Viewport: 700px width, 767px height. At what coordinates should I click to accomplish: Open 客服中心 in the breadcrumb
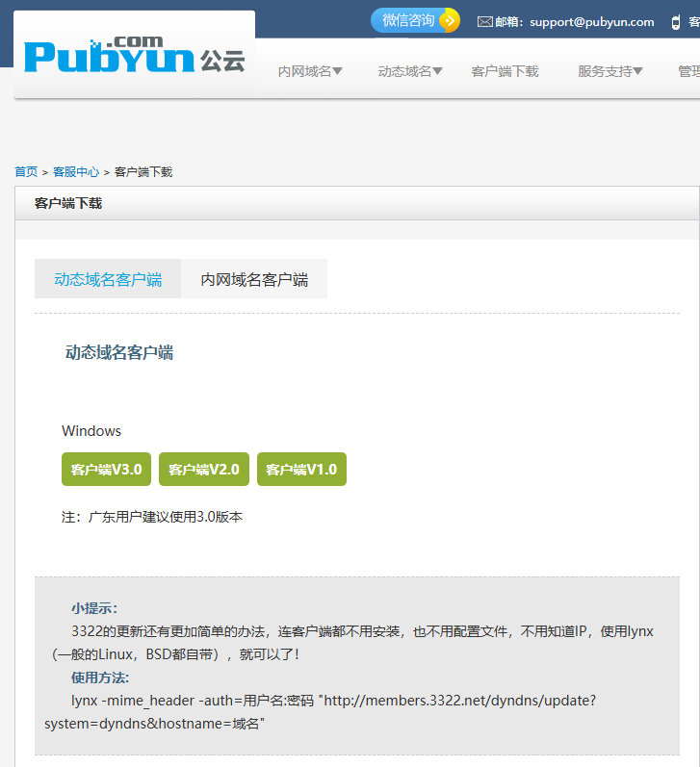[x=76, y=171]
